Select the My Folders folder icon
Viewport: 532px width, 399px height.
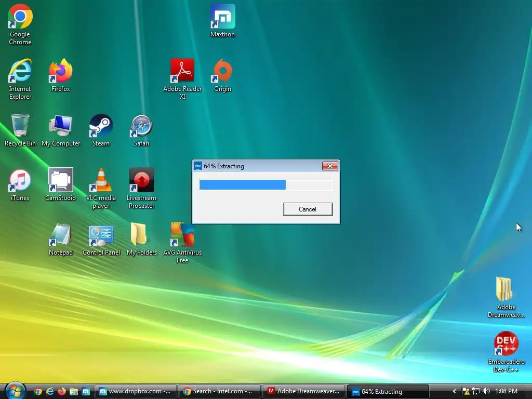(141, 240)
